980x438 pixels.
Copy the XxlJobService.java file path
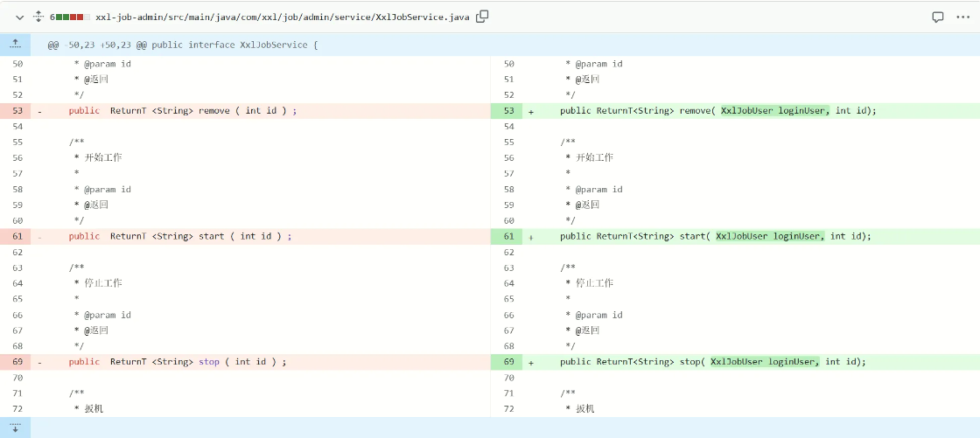482,17
